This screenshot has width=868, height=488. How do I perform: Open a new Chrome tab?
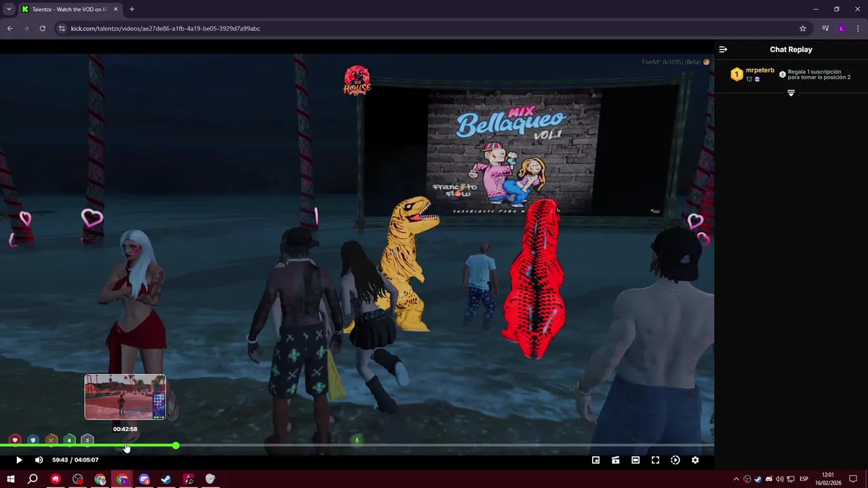coord(132,9)
